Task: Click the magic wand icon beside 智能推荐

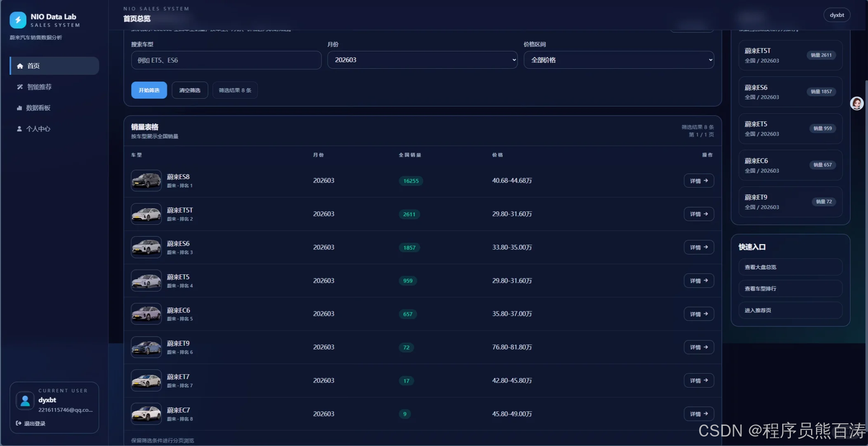Action: click(x=20, y=87)
